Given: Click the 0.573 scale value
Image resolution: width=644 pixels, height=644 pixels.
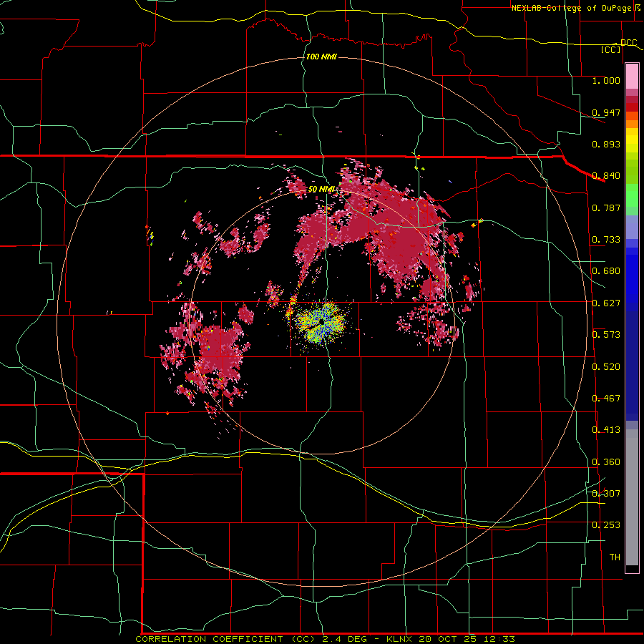Looking at the screenshot, I should pos(606,335).
